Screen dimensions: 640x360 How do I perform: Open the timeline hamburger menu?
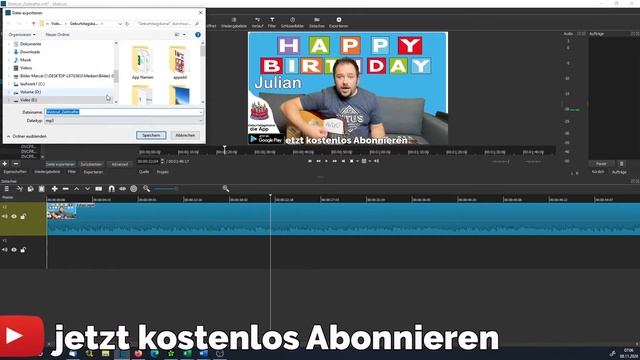click(7, 189)
